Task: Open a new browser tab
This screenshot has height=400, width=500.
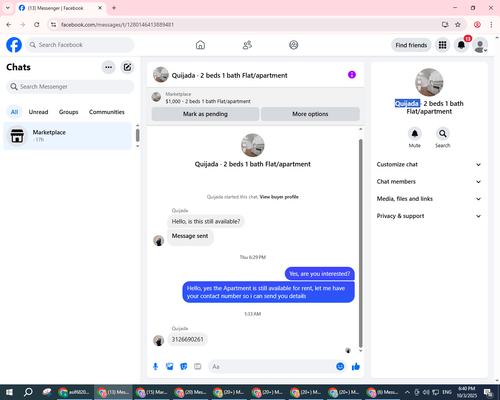Action: coord(114,8)
